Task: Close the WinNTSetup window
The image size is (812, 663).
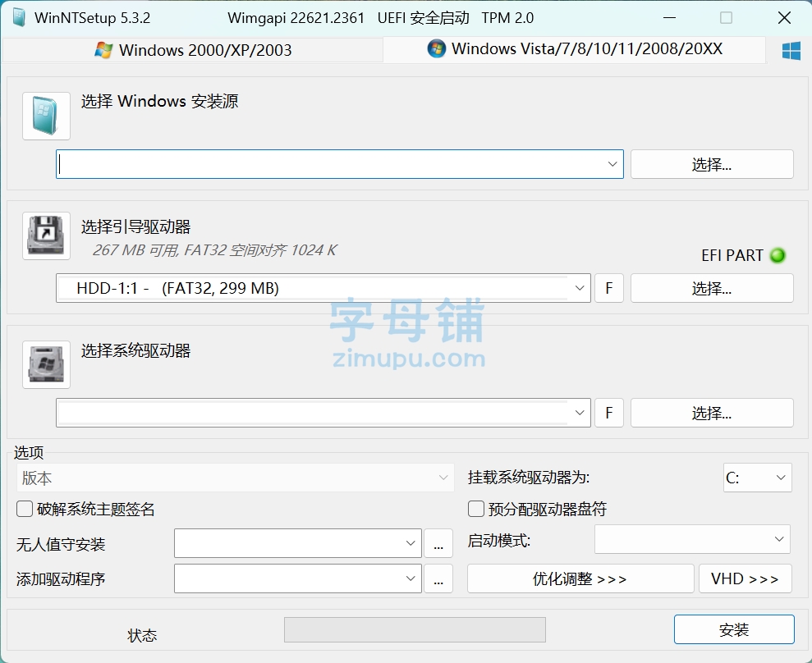Action: click(x=784, y=17)
